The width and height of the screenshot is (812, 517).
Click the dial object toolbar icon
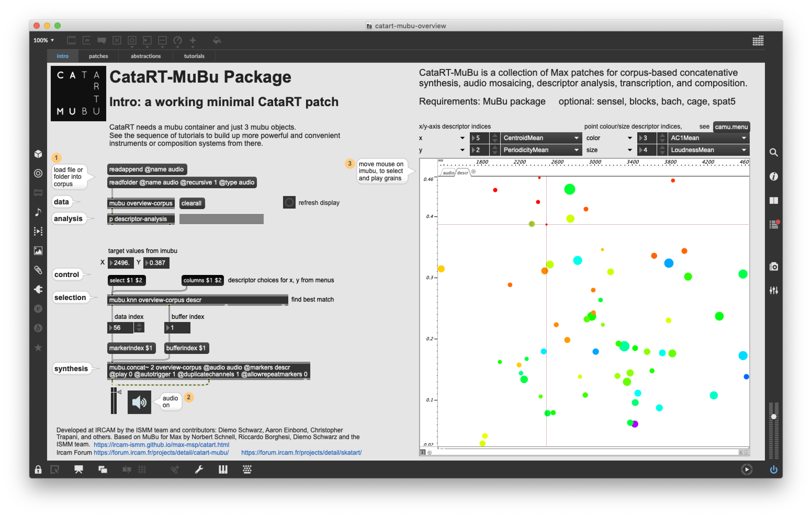click(177, 41)
